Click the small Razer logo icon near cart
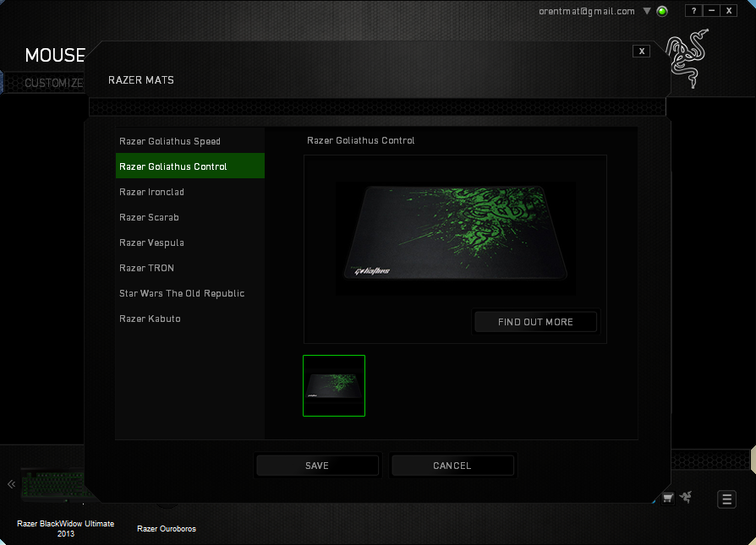This screenshot has width=756, height=545. point(686,497)
